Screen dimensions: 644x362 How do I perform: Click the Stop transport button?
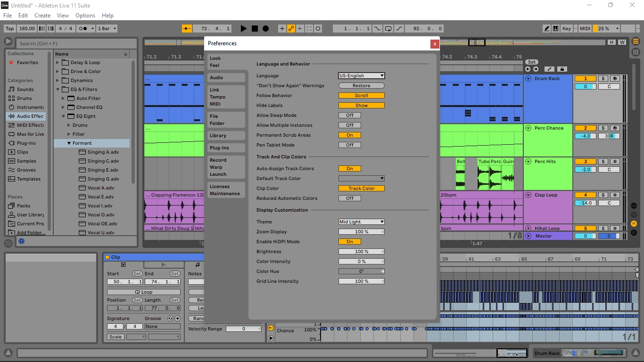255,29
